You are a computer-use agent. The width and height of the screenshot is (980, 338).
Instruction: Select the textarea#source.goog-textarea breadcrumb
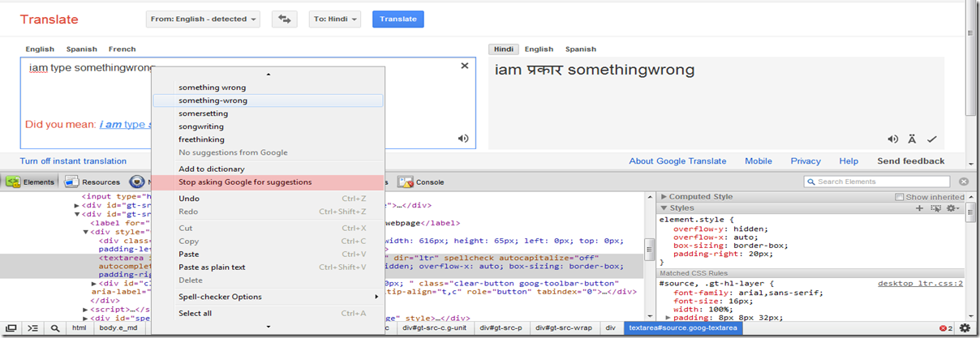click(x=681, y=328)
